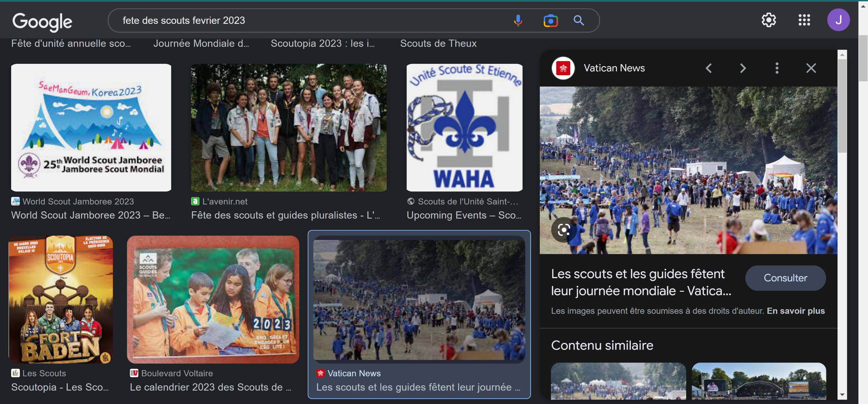
Task: Click preview panel scrollbar up arrow
Action: 842,54
